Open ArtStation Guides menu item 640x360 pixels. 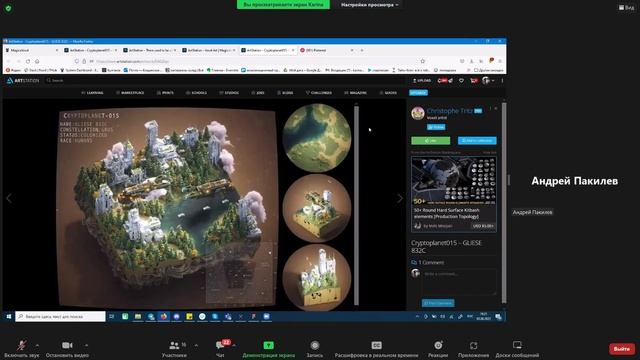click(388, 93)
